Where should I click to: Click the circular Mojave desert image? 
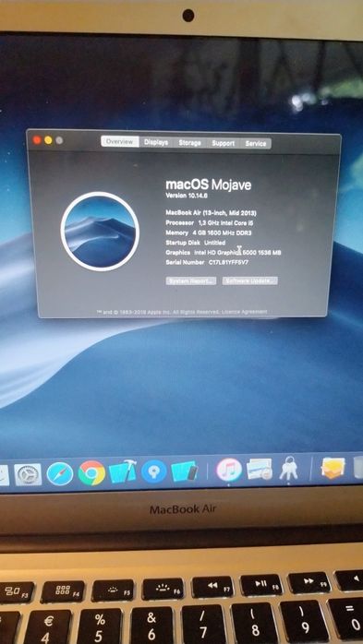click(x=100, y=232)
